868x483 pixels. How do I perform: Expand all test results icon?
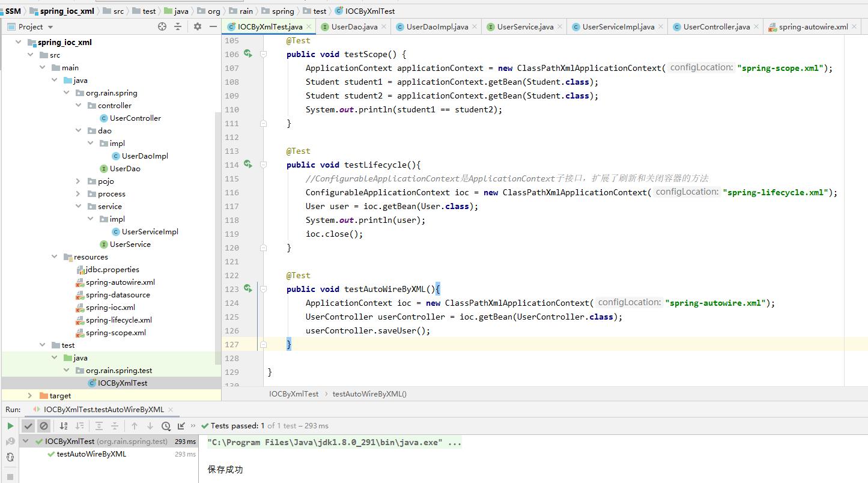99,426
